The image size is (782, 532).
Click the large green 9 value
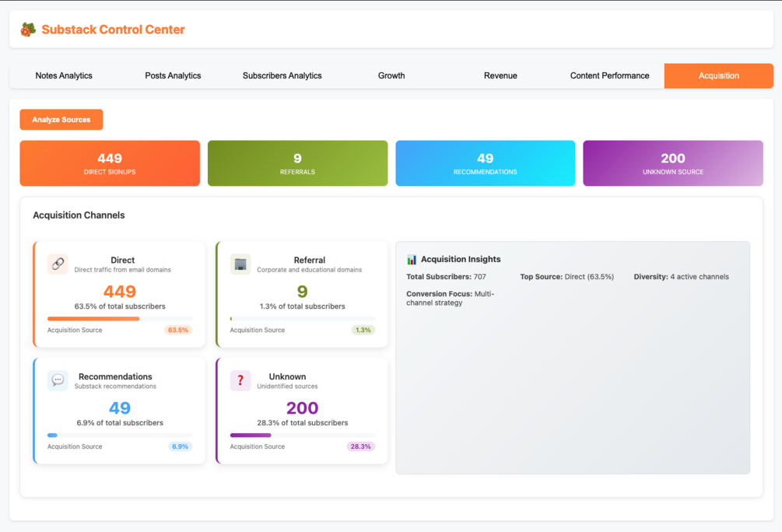[x=302, y=291]
